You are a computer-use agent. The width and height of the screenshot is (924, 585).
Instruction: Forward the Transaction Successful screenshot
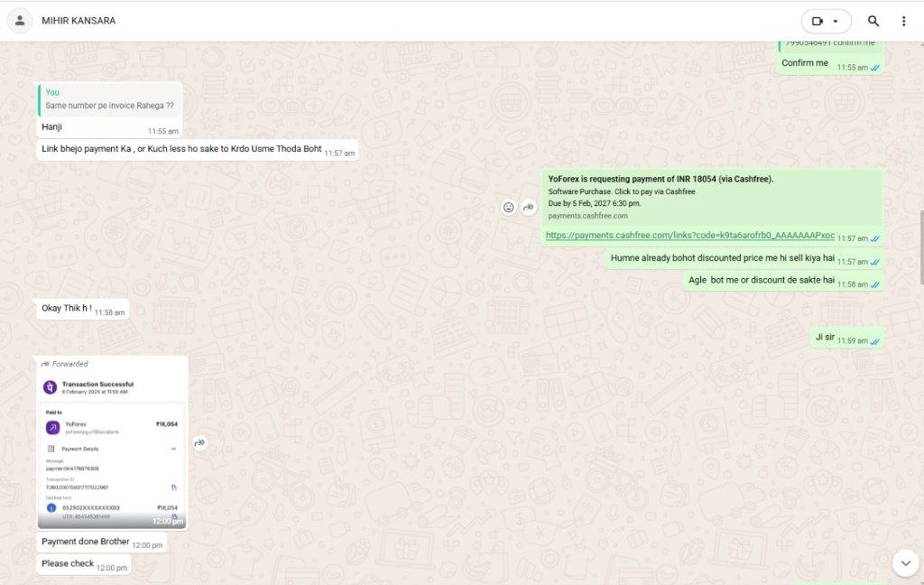click(x=200, y=443)
